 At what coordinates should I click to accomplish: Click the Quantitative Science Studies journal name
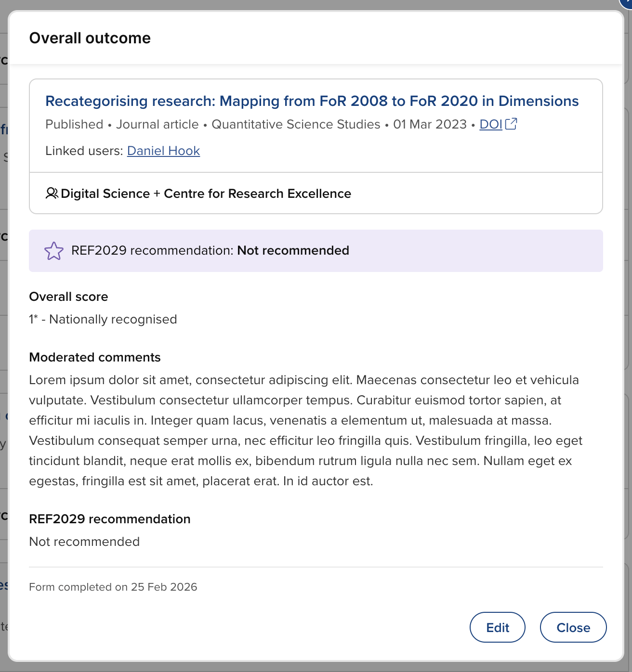coord(296,124)
